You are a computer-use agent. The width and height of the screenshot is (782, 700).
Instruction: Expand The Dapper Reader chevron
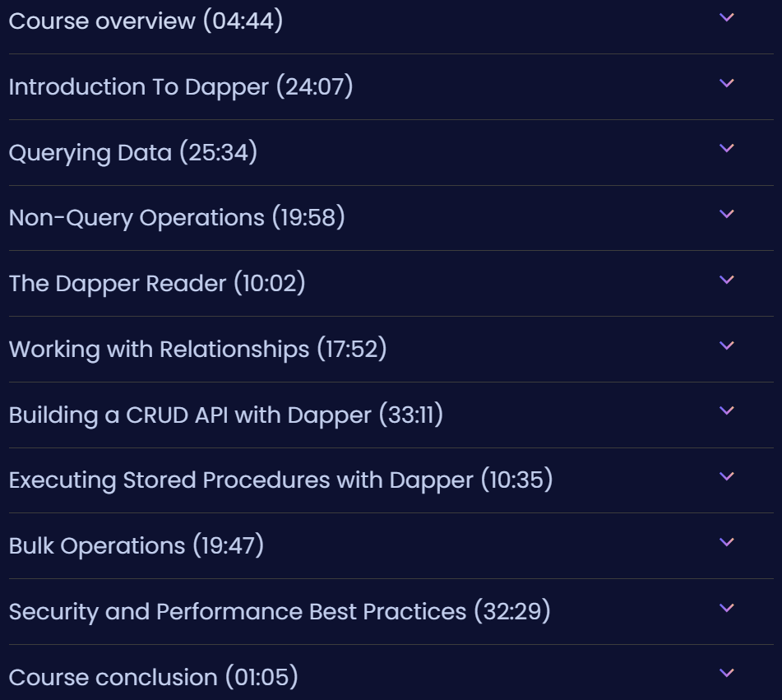[x=727, y=280]
